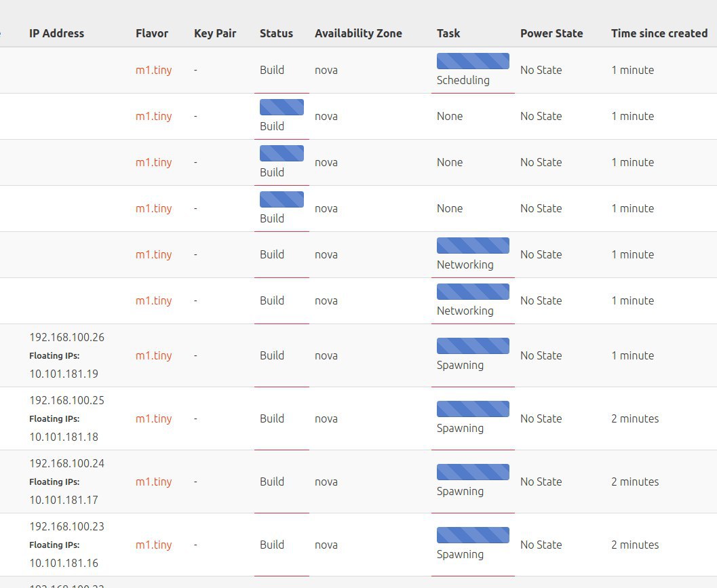Screen dimensions: 717x588
Task: Open m1.tiny flavor for instance 192.168.100.23
Action: coord(153,545)
